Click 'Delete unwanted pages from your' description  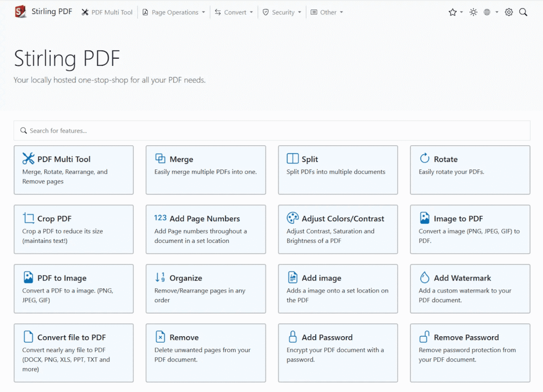pos(203,350)
